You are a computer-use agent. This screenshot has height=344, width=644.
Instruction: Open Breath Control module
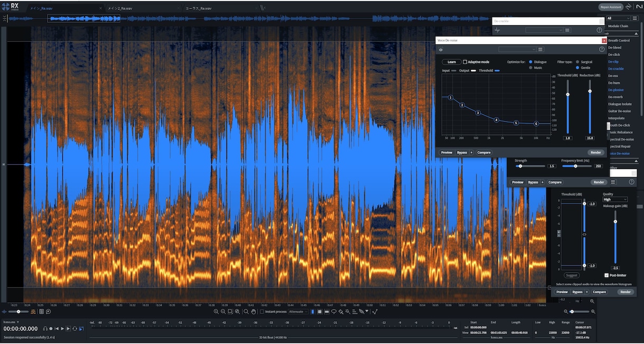619,40
